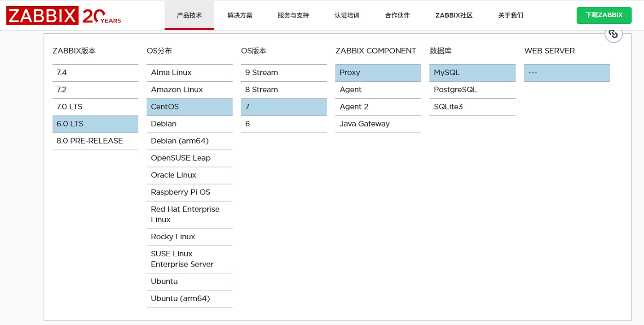
Task: Choose OS version 7
Action: tap(284, 107)
